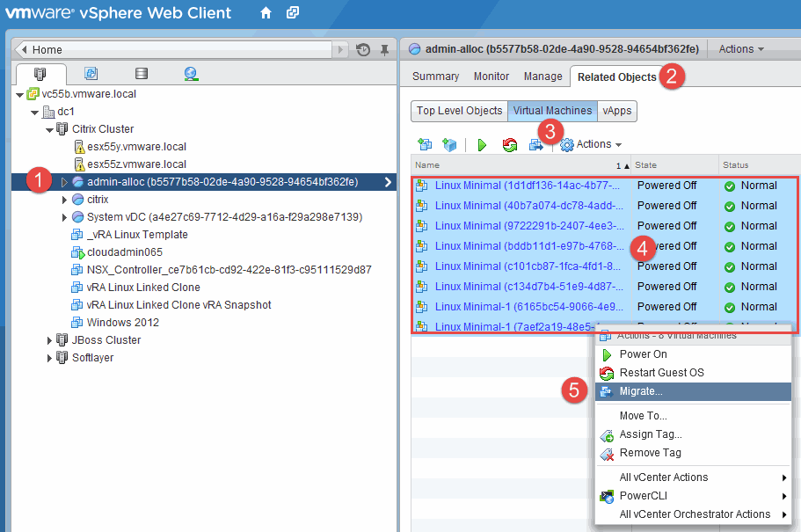Switch to Networking navigator tab
This screenshot has height=532, width=801.
[x=192, y=74]
